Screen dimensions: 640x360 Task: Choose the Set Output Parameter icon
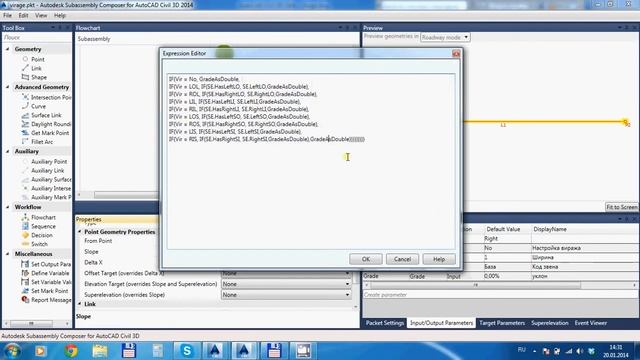[x=25, y=264]
